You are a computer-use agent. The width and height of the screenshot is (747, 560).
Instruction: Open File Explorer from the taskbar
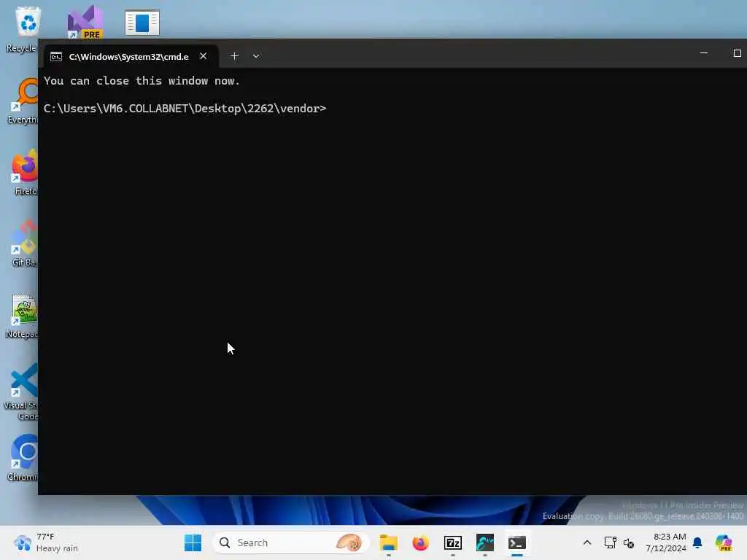coord(388,542)
